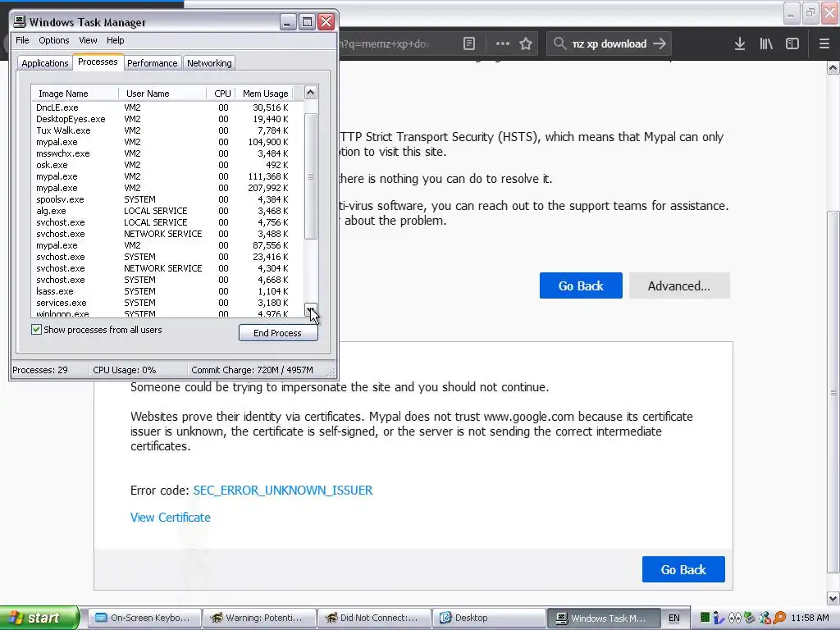Switch to Warning: Potential taskbar button
Image resolution: width=840 pixels, height=630 pixels.
pyautogui.click(x=259, y=618)
